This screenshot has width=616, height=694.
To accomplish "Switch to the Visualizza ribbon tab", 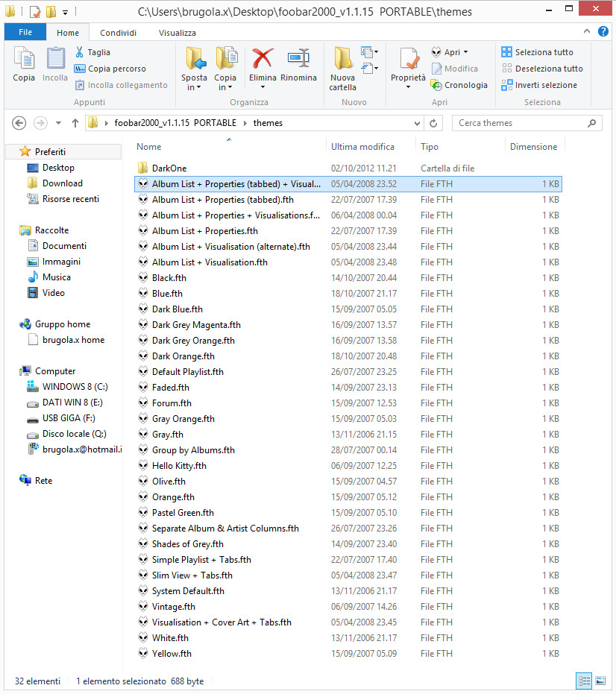I will [x=177, y=33].
